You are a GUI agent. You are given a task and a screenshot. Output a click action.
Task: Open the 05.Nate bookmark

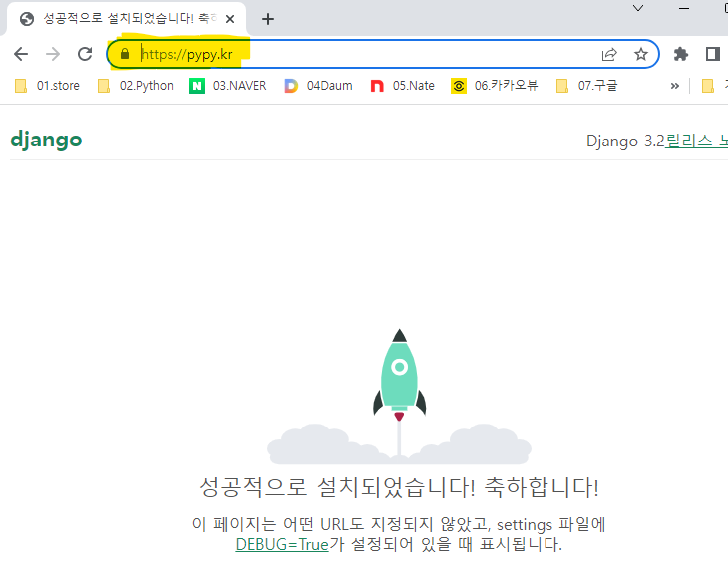[x=403, y=86]
